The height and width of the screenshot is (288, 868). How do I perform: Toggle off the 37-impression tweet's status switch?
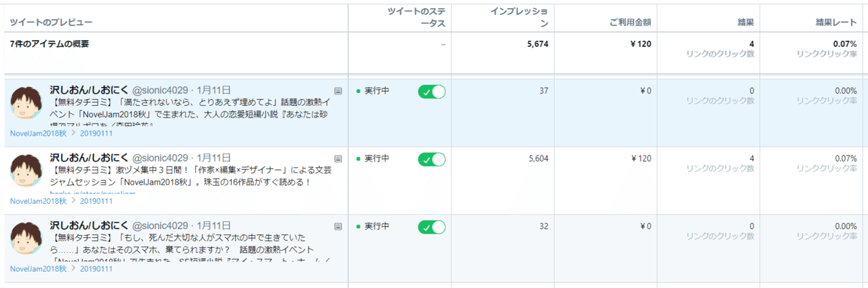(x=432, y=92)
